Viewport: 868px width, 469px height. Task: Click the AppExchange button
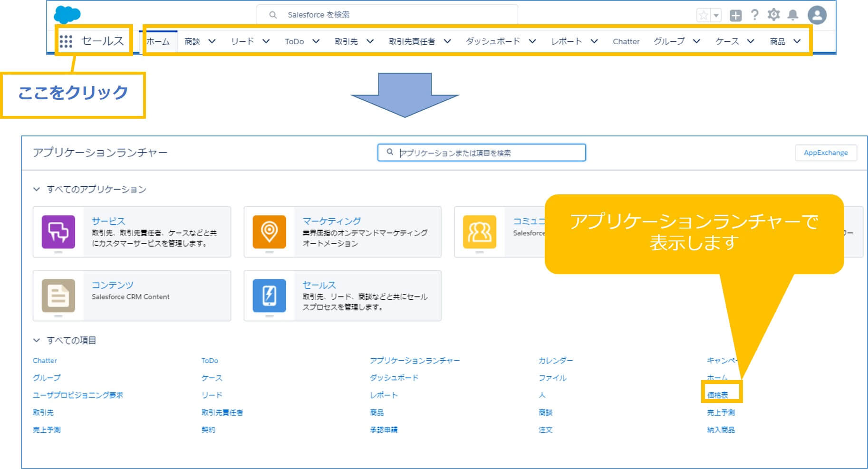[x=826, y=153]
